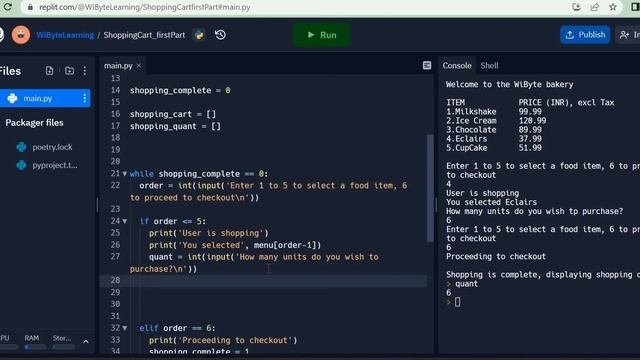This screenshot has height=360, width=640.
Task: Click the Files panel title
Action: pos(10,71)
